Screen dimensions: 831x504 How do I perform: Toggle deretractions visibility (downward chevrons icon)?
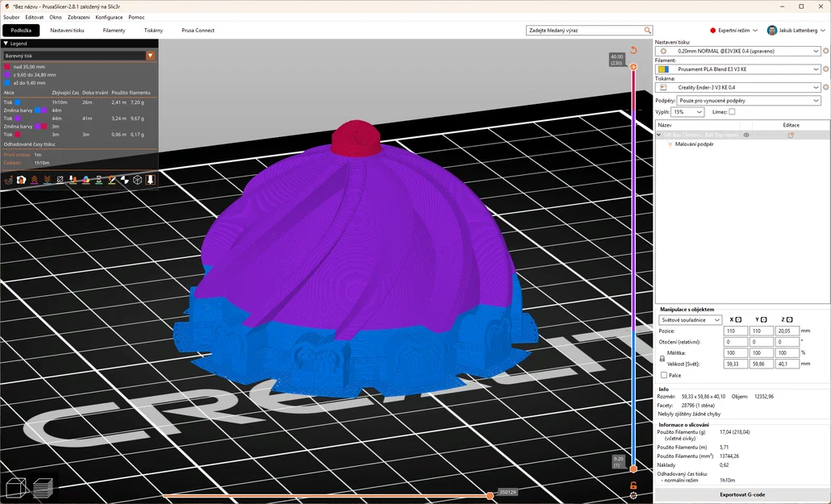coord(47,180)
